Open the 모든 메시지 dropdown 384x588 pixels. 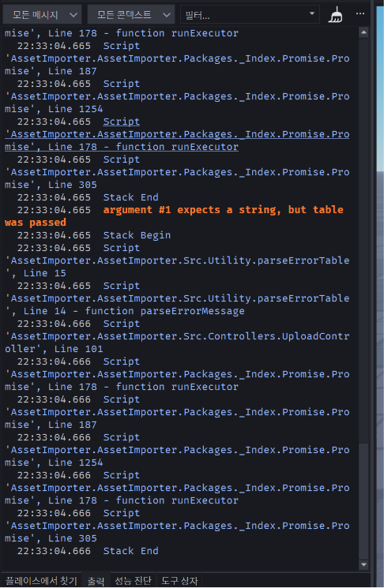point(43,15)
